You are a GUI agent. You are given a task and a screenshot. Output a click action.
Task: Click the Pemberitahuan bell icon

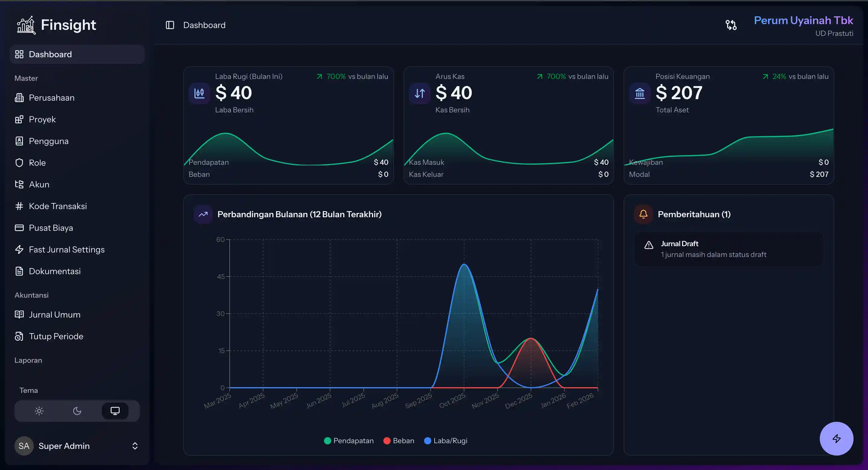tap(643, 214)
